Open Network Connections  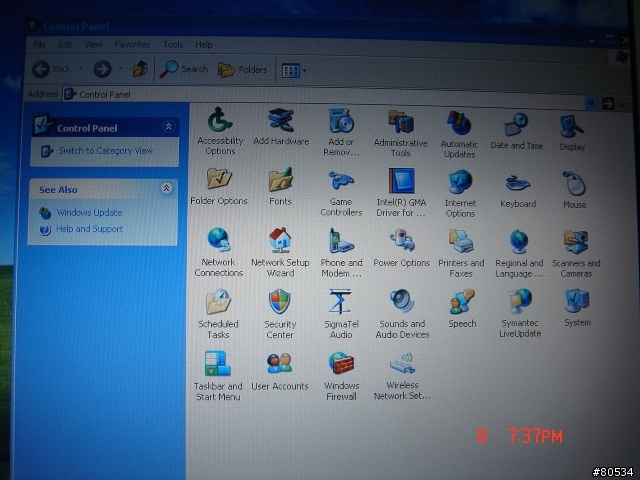219,252
